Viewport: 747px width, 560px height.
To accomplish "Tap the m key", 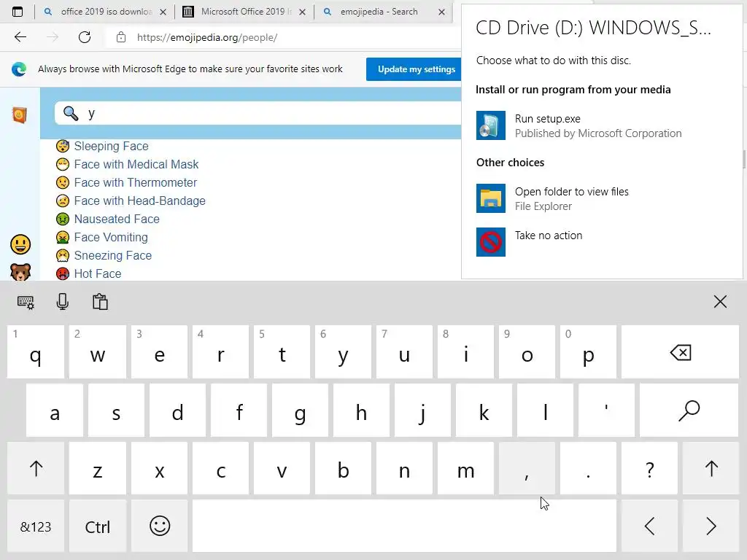I will point(465,469).
